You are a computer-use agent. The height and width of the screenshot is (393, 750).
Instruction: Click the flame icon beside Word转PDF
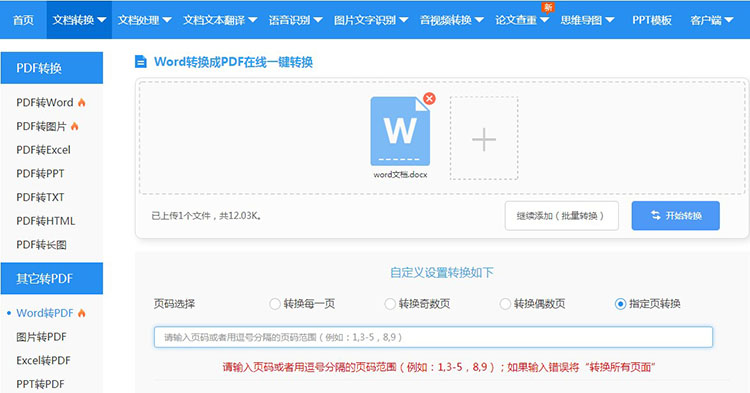[x=82, y=313]
